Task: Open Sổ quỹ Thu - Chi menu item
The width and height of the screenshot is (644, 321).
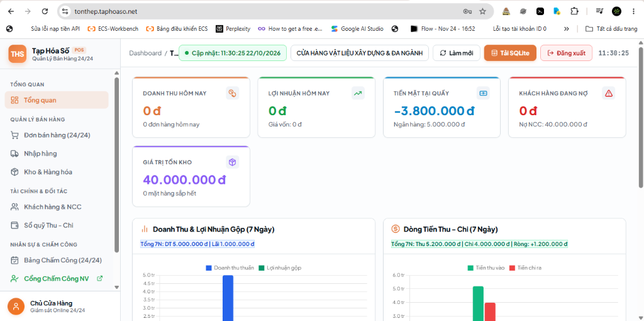Action: pyautogui.click(x=57, y=225)
